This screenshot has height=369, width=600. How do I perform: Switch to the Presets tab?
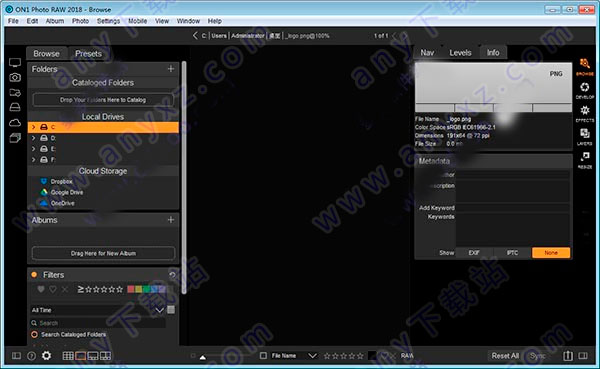click(x=88, y=54)
